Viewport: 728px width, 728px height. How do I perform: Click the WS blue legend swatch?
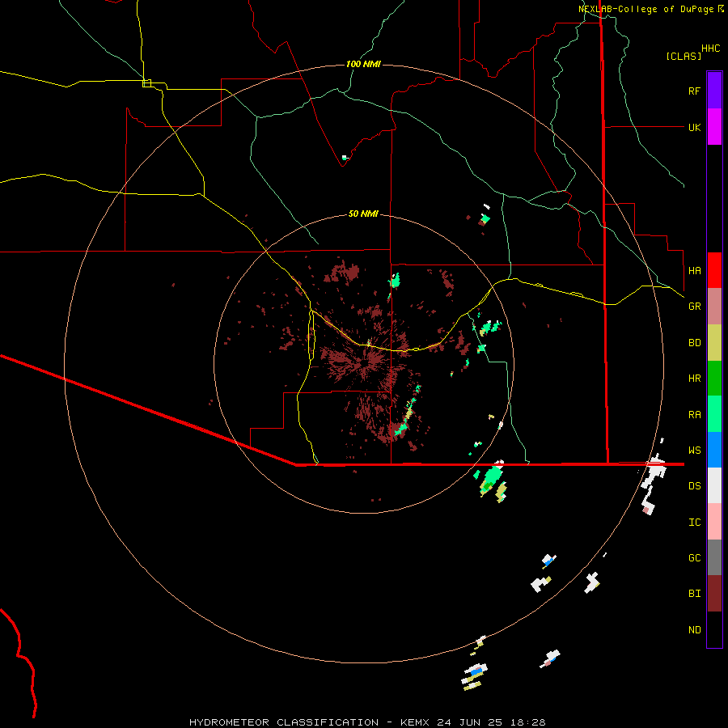point(714,450)
